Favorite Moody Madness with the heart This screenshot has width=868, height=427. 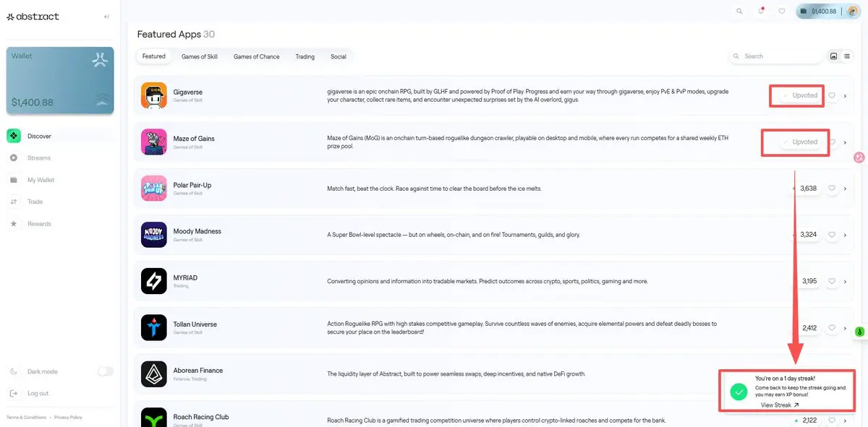pyautogui.click(x=832, y=235)
